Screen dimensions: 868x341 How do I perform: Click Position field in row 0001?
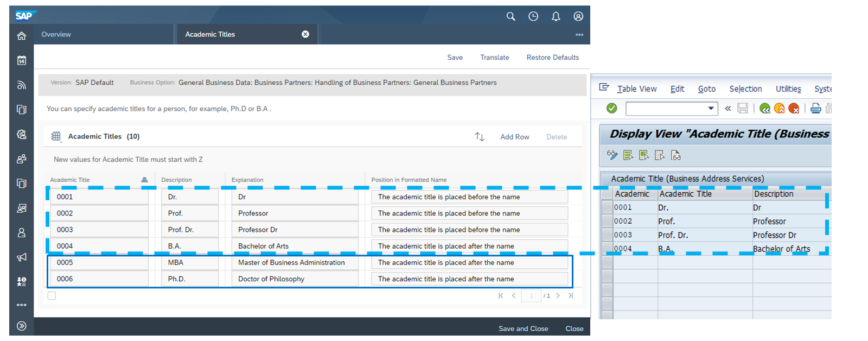click(470, 197)
